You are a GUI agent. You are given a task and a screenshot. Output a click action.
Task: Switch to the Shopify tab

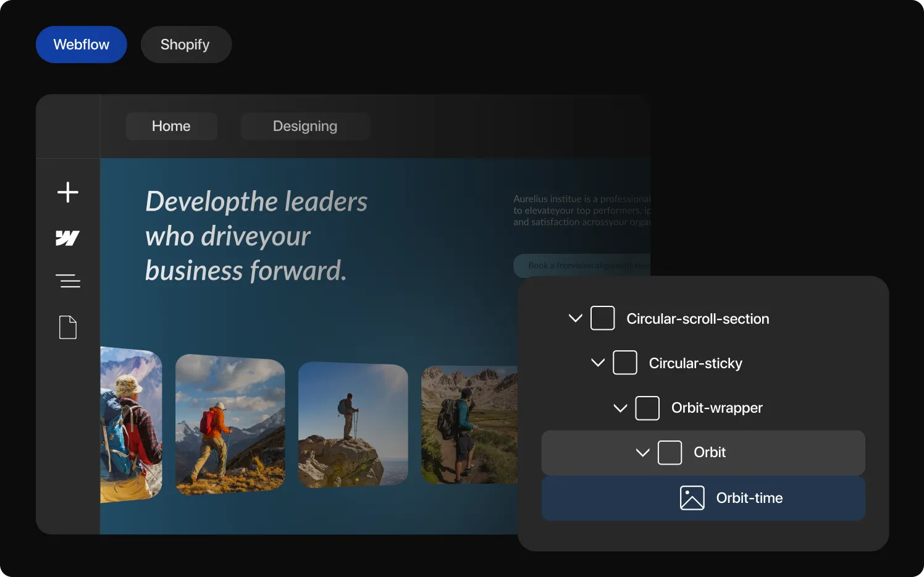coord(186,44)
